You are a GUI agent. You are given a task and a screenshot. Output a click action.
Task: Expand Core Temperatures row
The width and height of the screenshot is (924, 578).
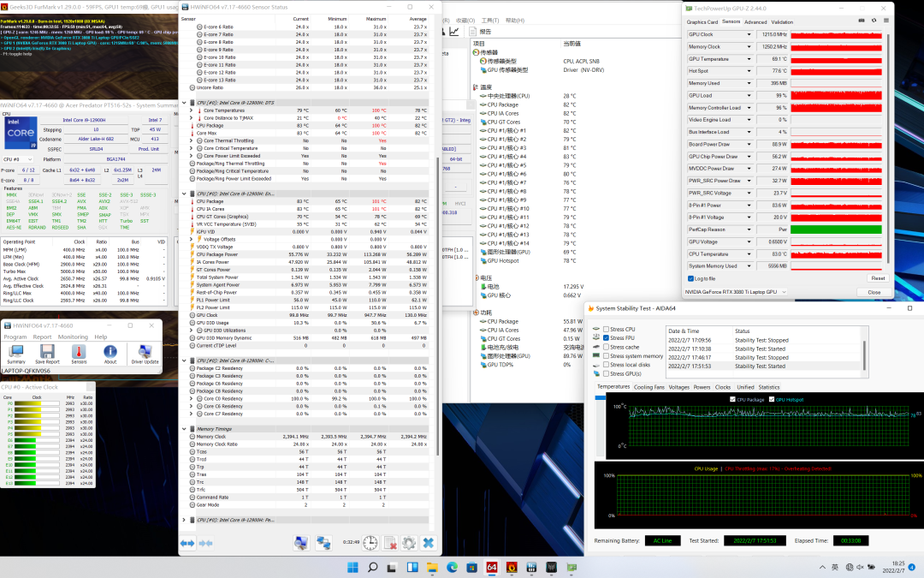coord(191,110)
